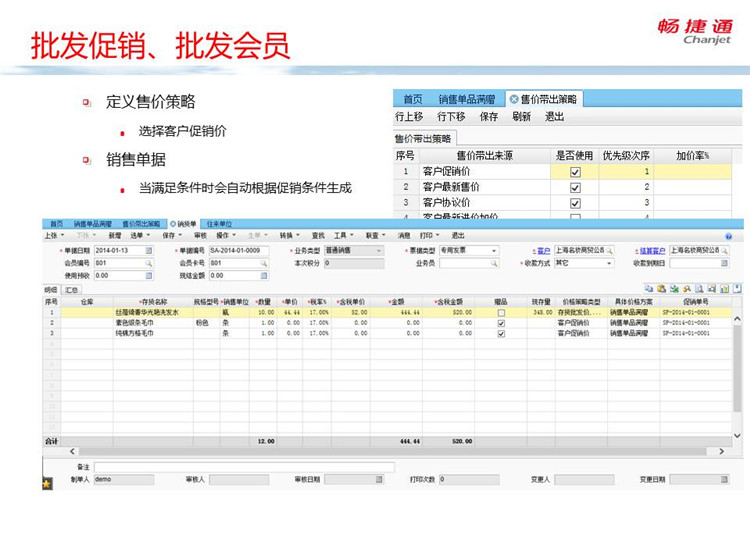Click the lookup icon in 结算客户 field
This screenshot has width=750, height=542.
(725, 250)
